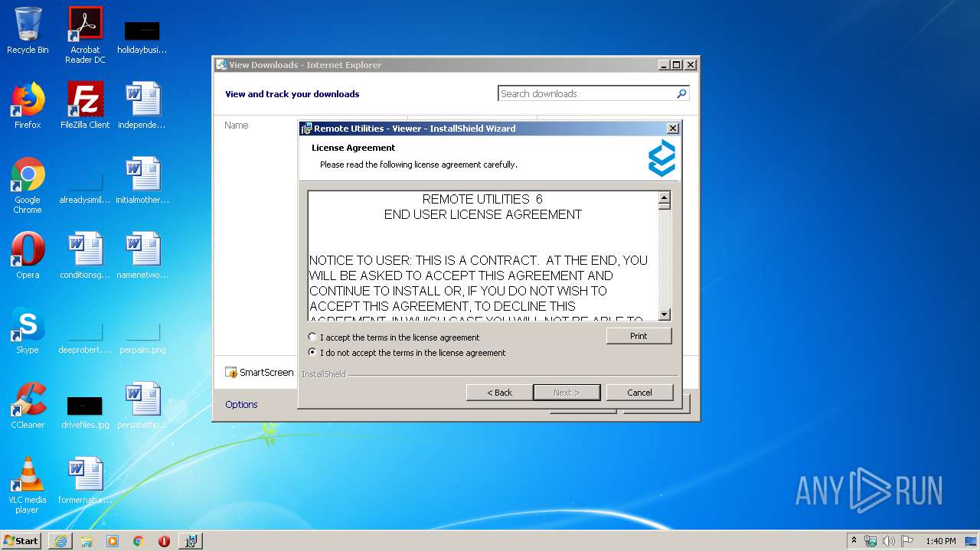The image size is (980, 551).
Task: Select the initialmother... Word document
Action: tap(142, 181)
